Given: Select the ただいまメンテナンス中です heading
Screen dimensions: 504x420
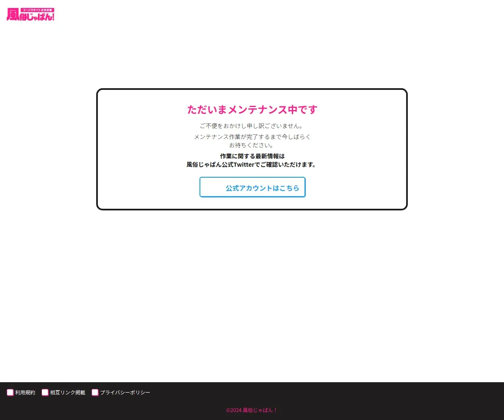Looking at the screenshot, I should (x=252, y=110).
